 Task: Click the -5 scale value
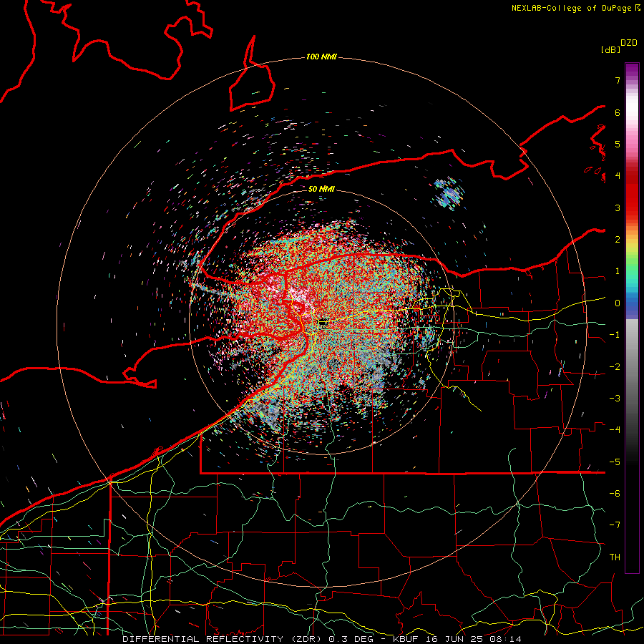click(615, 462)
